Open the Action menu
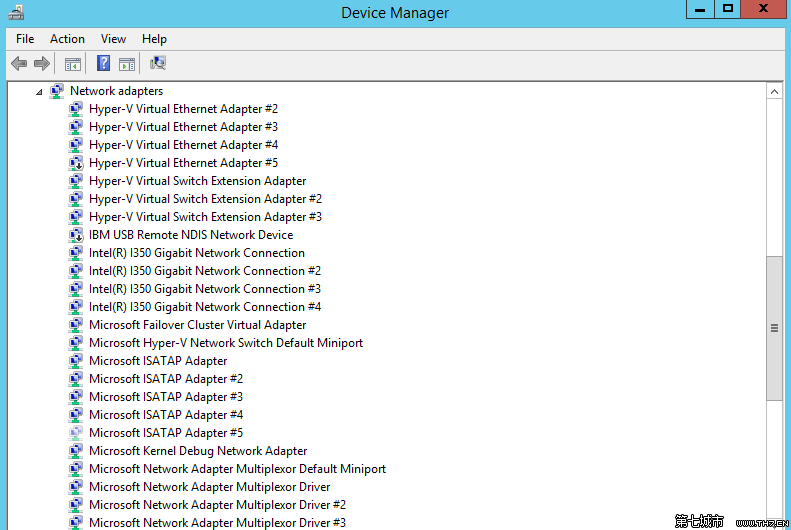 [x=67, y=39]
